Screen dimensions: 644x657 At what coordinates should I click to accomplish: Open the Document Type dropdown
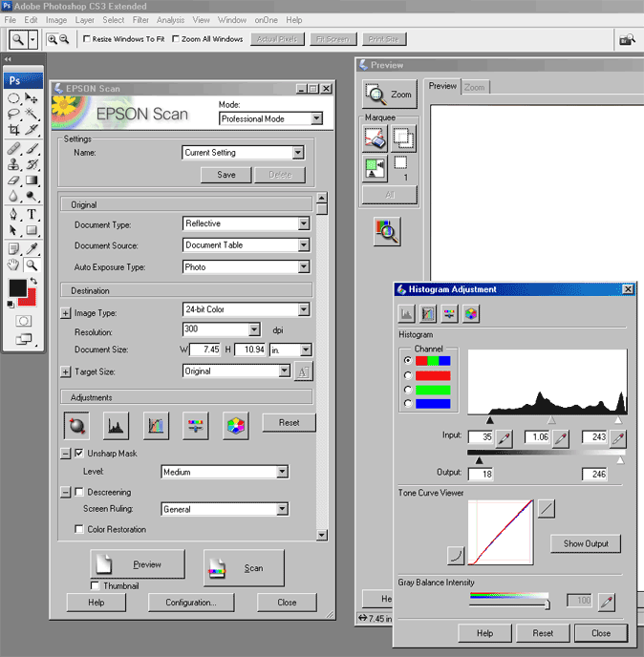click(x=247, y=223)
